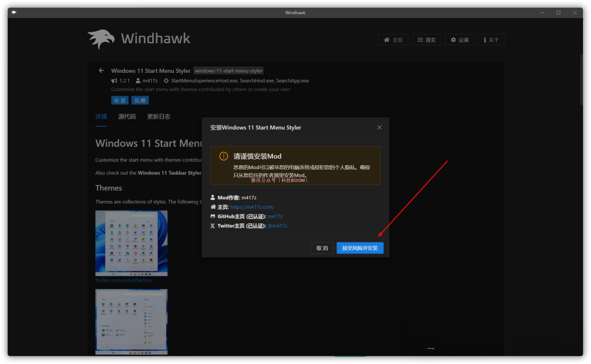
Task: Switch to the 源代码 tab
Action: point(127,117)
